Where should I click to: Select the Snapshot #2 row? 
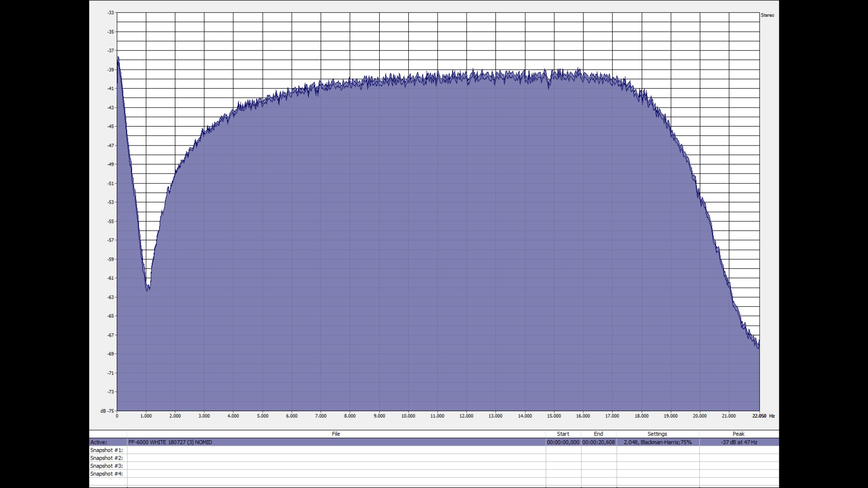[x=434, y=458]
